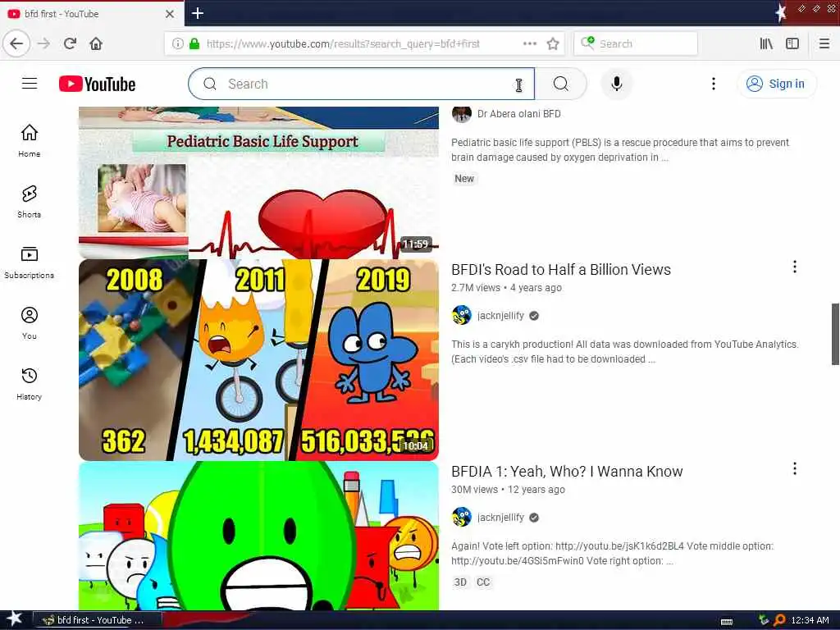This screenshot has height=630, width=840.
Task: Click the YouTube logo
Action: 97,84
